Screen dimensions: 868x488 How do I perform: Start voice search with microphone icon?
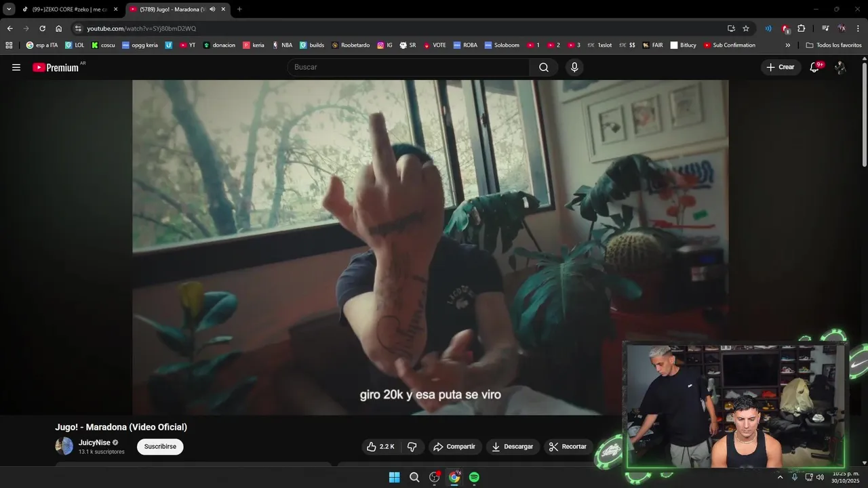(574, 67)
